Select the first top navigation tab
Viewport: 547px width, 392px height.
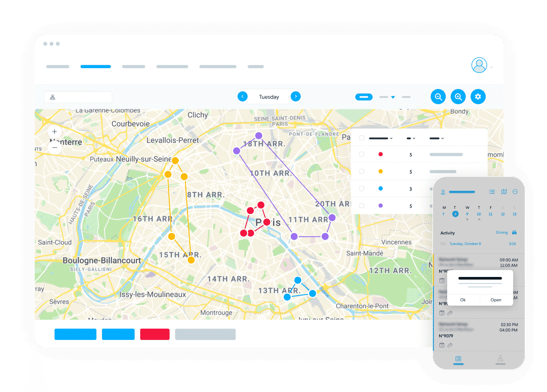pyautogui.click(x=58, y=67)
